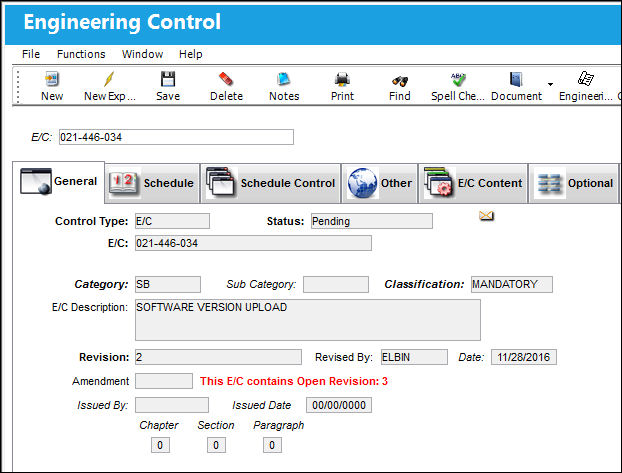Switch to the Schedule Control tab
The width and height of the screenshot is (622, 473).
click(x=271, y=183)
